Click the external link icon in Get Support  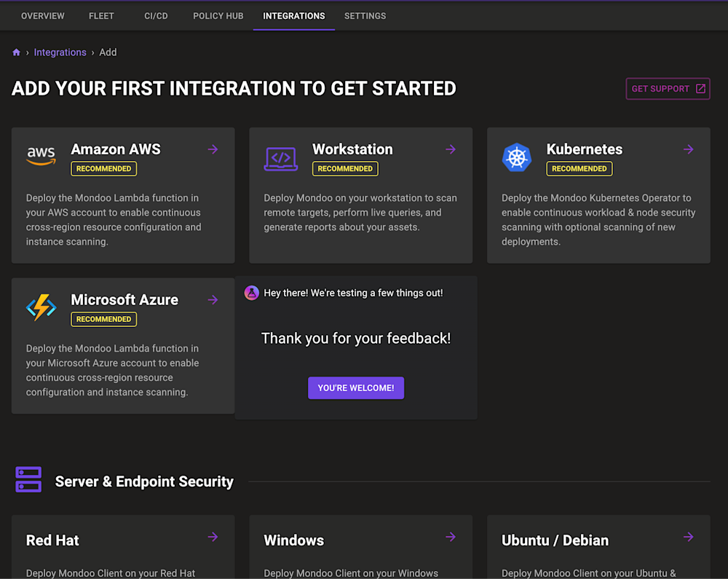[x=700, y=89]
